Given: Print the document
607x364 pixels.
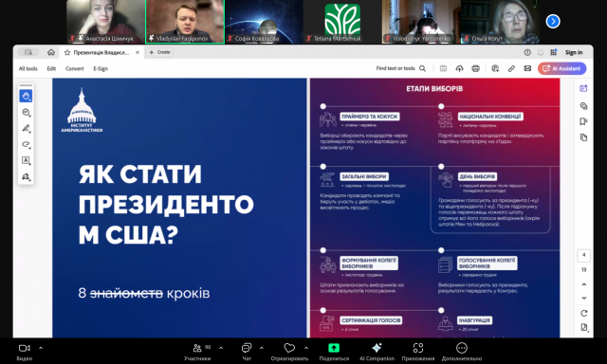Looking at the screenshot, I should [x=476, y=68].
